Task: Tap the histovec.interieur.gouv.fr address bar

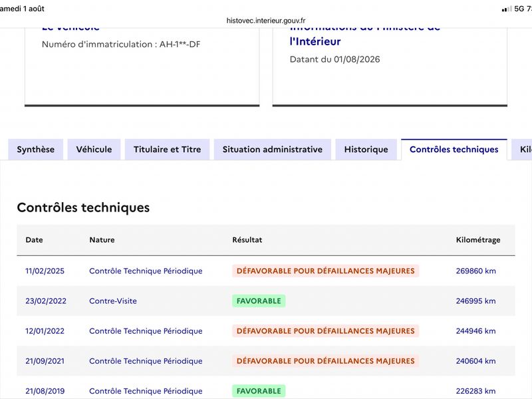Action: [x=266, y=21]
